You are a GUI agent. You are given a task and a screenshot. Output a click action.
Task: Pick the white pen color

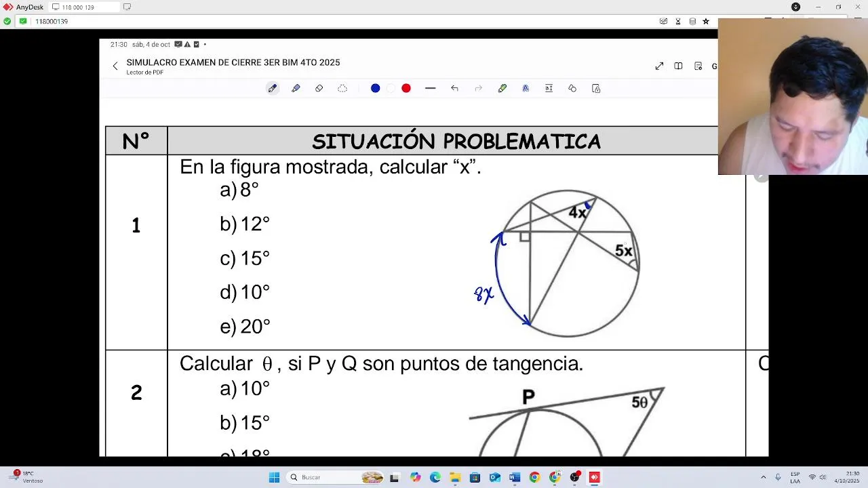pos(391,88)
